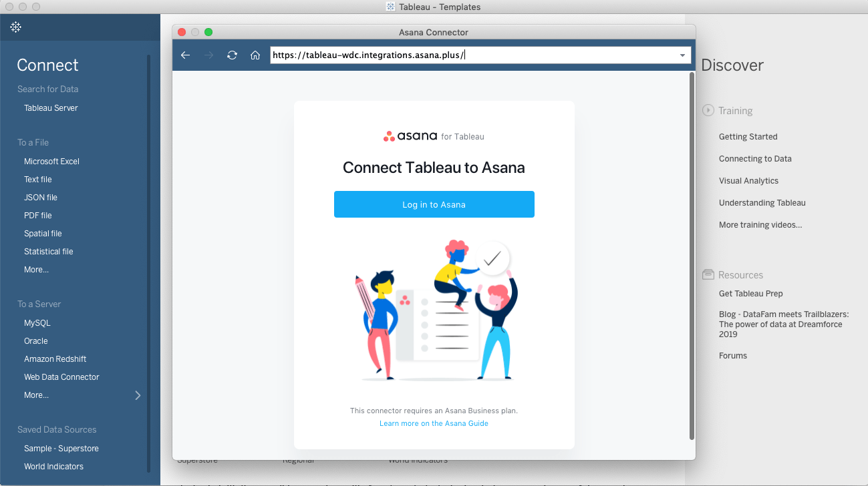Click the Discover heading

(x=732, y=65)
